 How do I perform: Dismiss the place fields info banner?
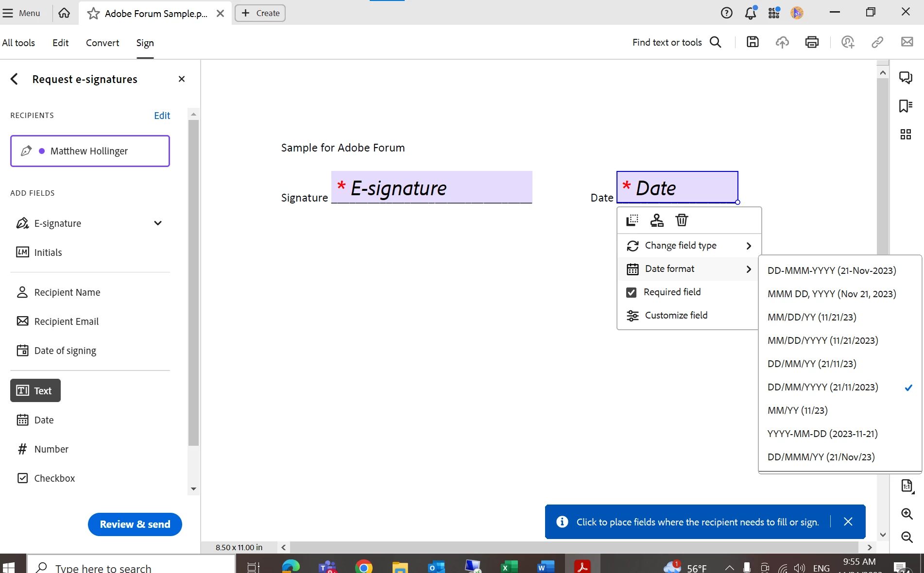pyautogui.click(x=848, y=522)
